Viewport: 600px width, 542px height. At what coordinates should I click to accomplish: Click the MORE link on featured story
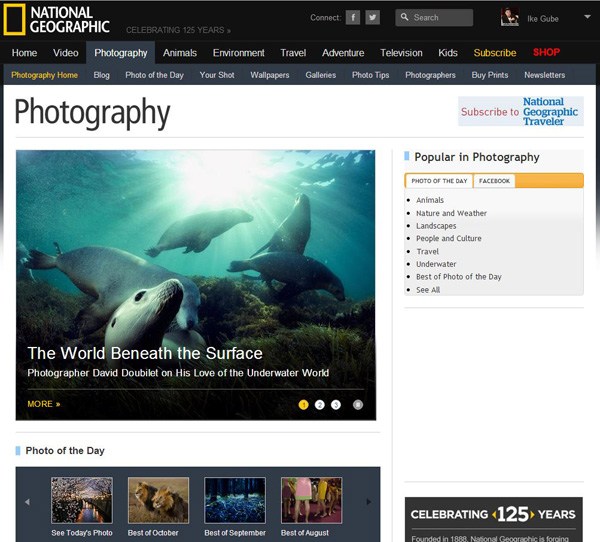[43, 404]
